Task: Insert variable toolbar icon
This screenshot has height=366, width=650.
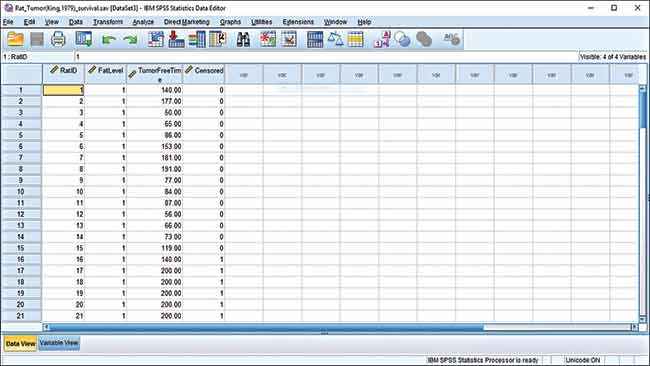Action: [x=289, y=39]
